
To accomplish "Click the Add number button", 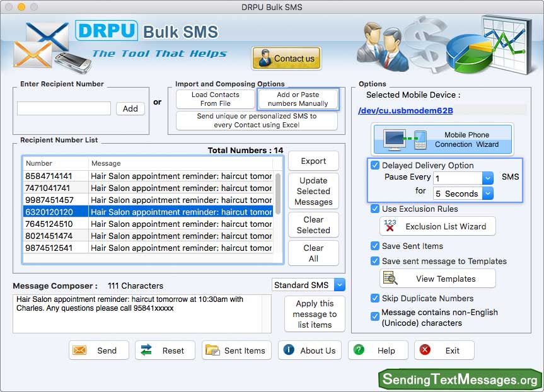I will point(130,108).
